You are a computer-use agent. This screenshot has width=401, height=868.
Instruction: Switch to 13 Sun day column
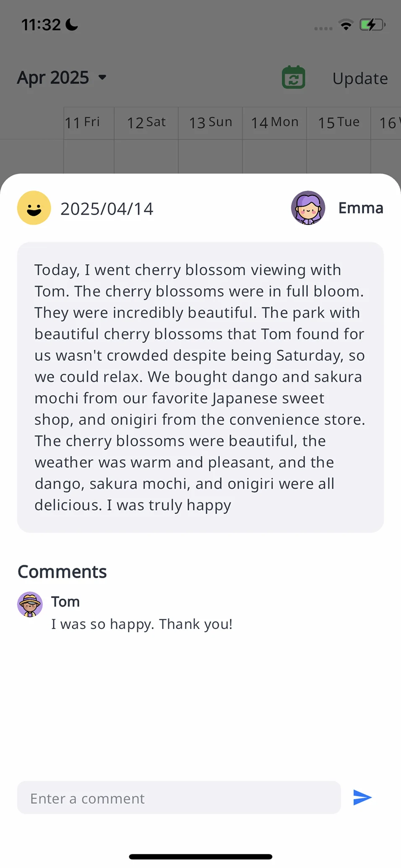[x=211, y=122]
